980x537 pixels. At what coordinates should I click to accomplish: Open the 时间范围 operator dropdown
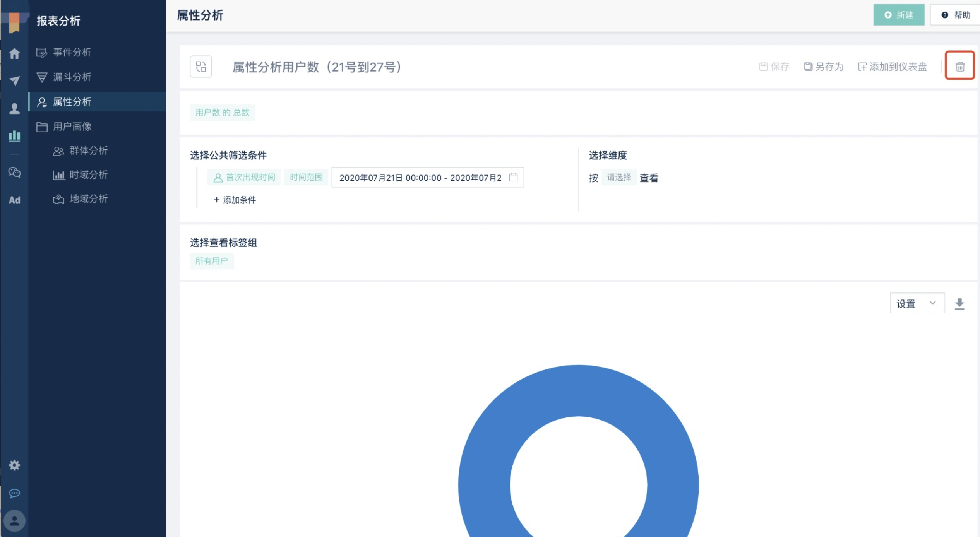pos(306,177)
